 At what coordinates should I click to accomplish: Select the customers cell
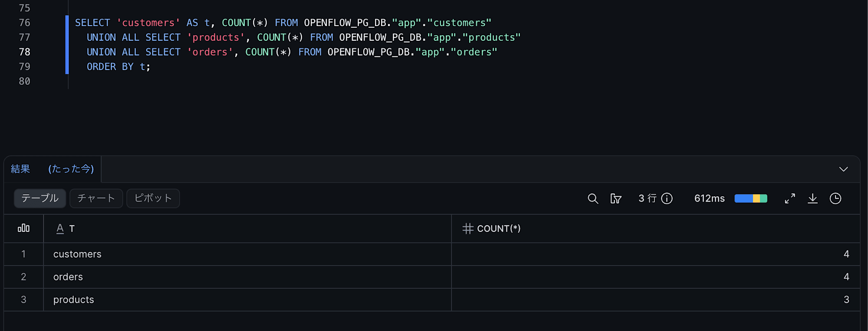[247, 254]
